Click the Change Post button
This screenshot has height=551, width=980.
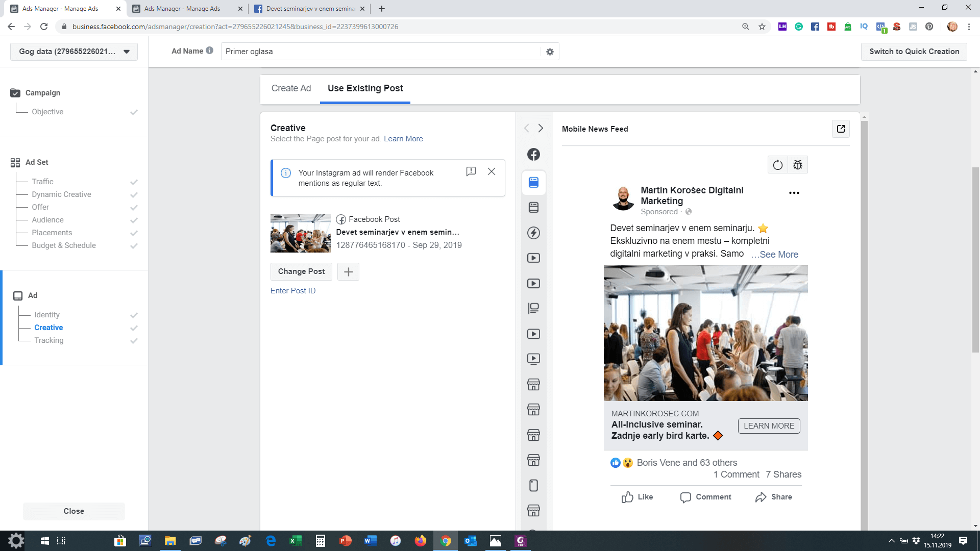301,271
